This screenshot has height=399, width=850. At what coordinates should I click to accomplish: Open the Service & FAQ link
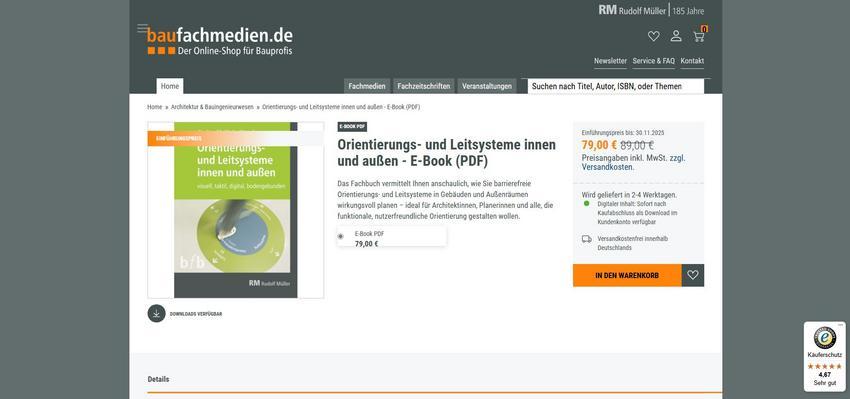(654, 61)
